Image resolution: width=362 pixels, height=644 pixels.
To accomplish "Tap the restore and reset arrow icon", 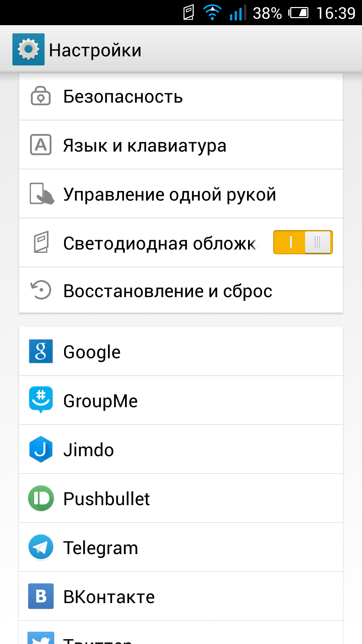I will coord(41,290).
